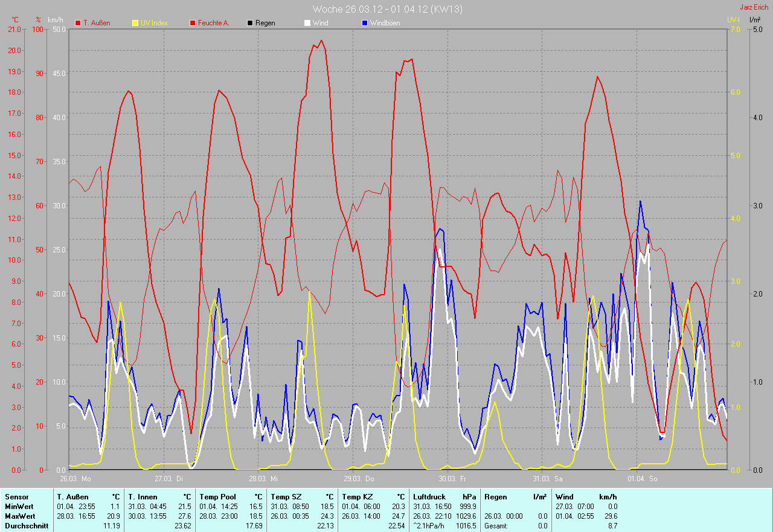Image resolution: width=773 pixels, height=532 pixels.
Task: Click the timestamp '26.03. 22:10'
Action: tap(432, 516)
